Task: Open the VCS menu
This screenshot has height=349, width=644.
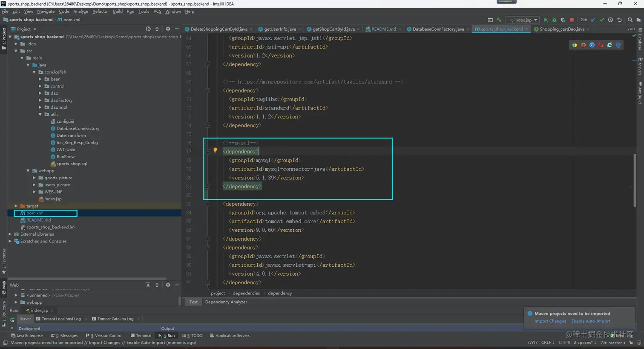Action: tap(157, 12)
